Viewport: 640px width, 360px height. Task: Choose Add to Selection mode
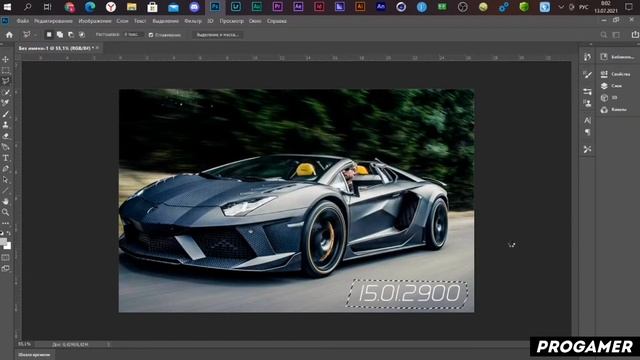tap(60, 35)
